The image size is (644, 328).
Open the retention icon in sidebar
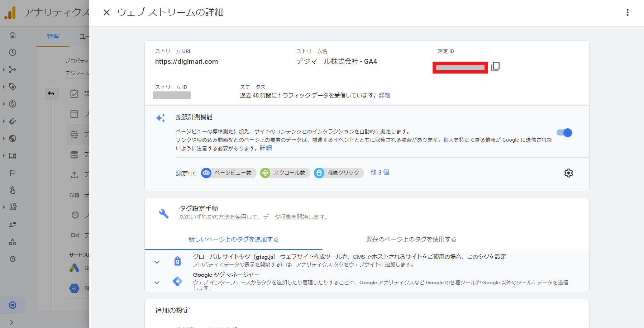(13, 121)
